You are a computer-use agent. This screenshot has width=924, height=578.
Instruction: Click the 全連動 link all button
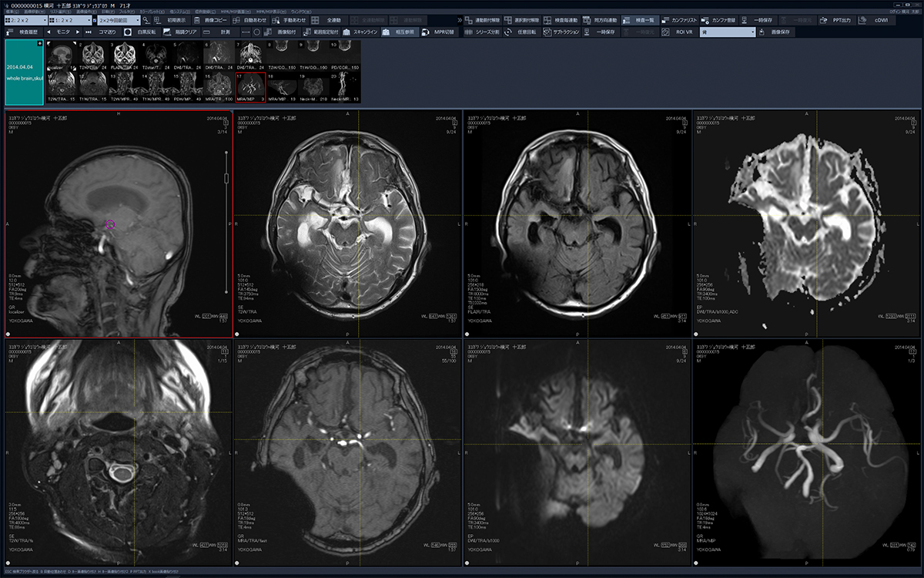click(x=330, y=19)
